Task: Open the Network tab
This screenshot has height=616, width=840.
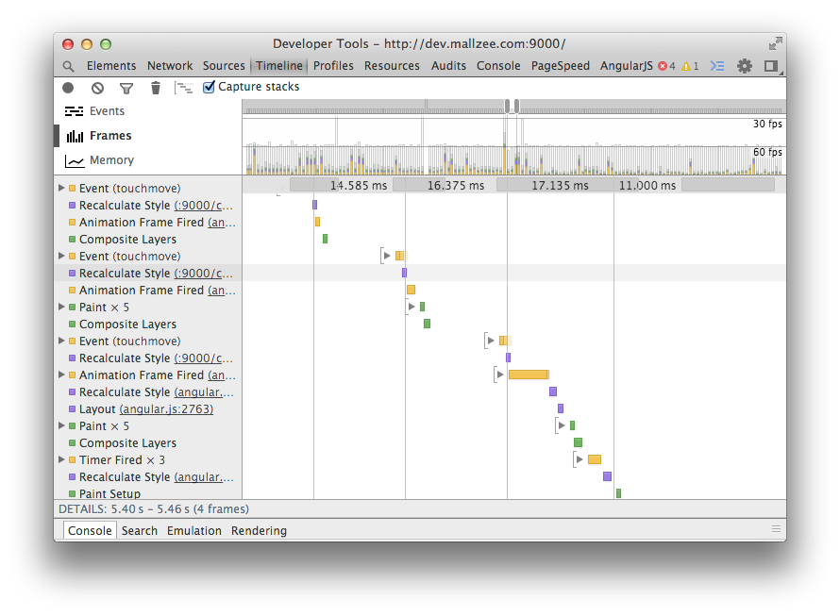Action: point(170,66)
